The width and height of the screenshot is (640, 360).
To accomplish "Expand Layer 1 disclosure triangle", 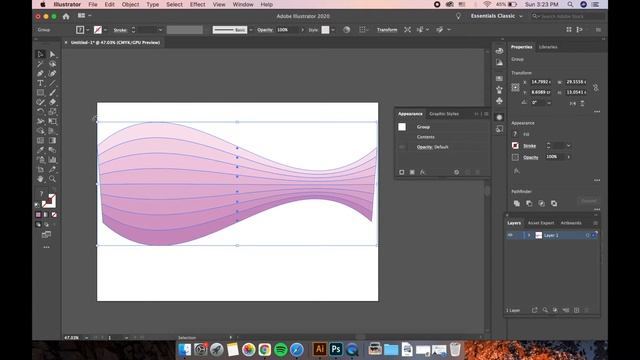I will [529, 235].
